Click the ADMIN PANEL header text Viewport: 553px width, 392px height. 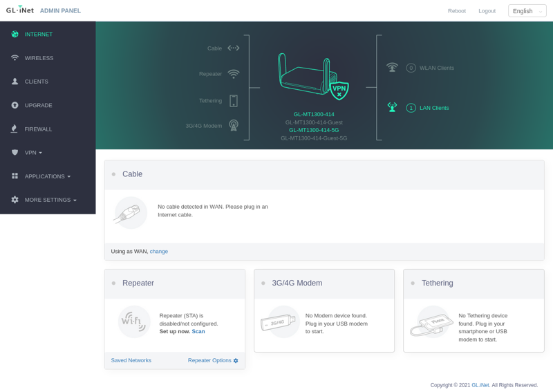pyautogui.click(x=60, y=10)
